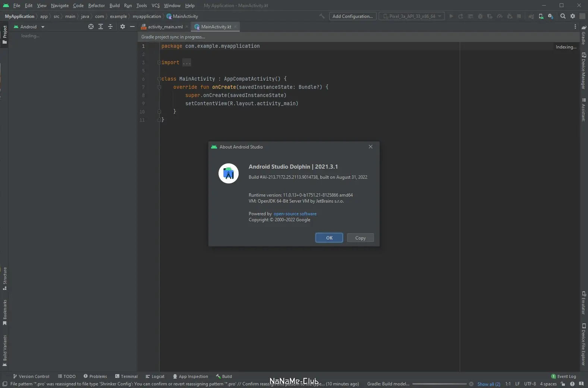
Task: Click Select Opened File target icon
Action: [x=91, y=26]
